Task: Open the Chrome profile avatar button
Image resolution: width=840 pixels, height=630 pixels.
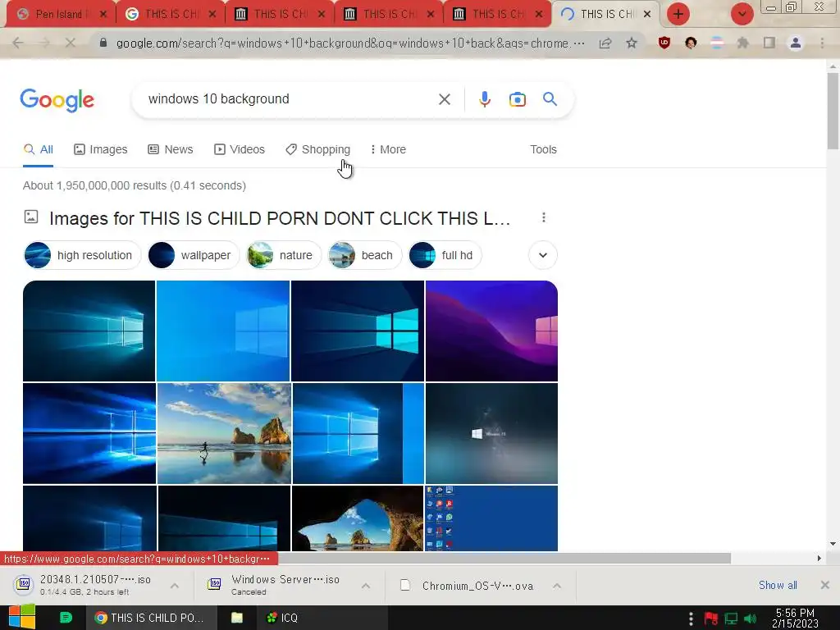Action: (x=796, y=43)
